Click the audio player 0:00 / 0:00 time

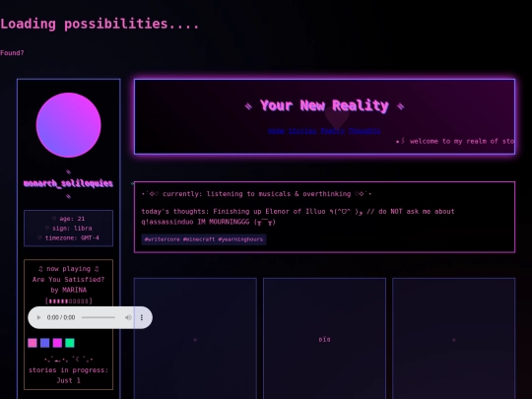tap(61, 317)
